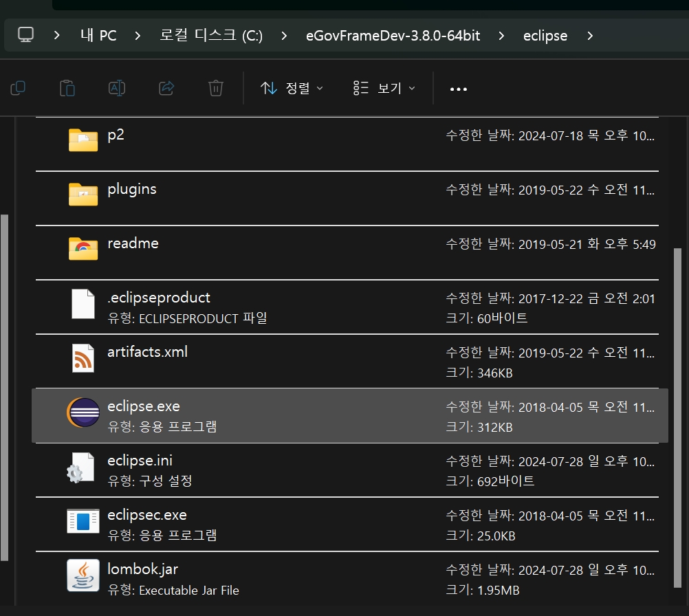Click p2 modified date 2024-07-18
The image size is (689, 616).
point(551,135)
